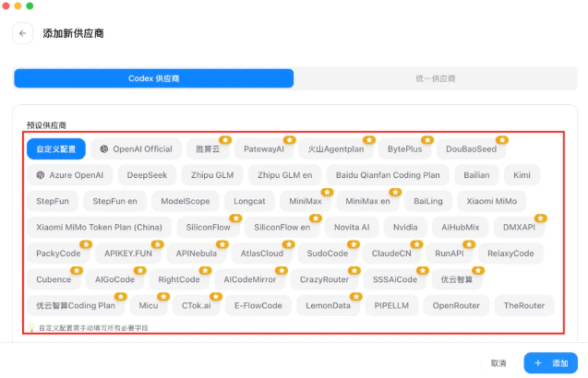Select the AICodeMirror preset
This screenshot has height=378, width=588.
pyautogui.click(x=250, y=279)
